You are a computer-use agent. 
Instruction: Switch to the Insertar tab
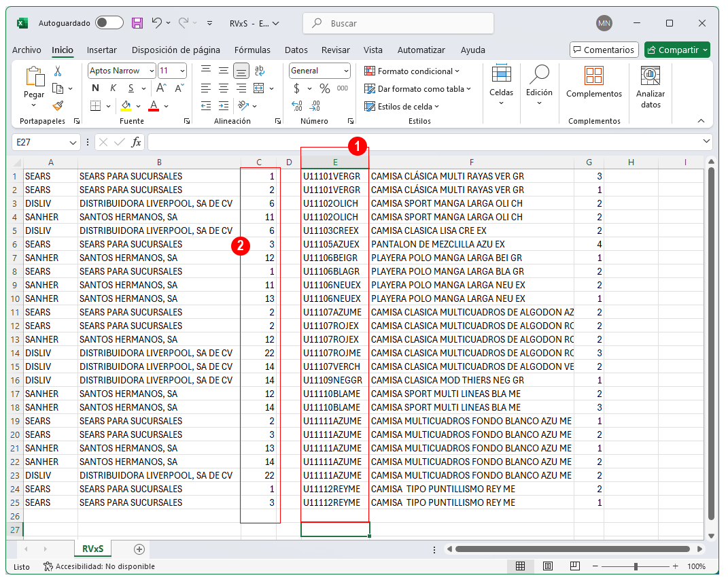click(x=102, y=50)
